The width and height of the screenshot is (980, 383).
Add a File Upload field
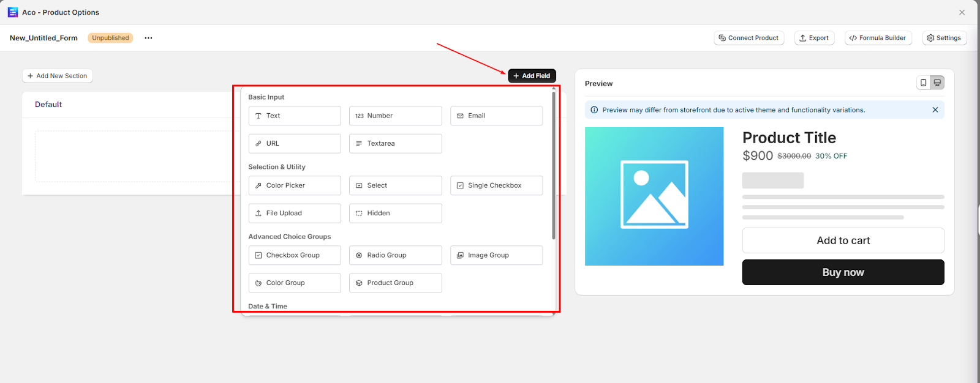[x=295, y=214]
